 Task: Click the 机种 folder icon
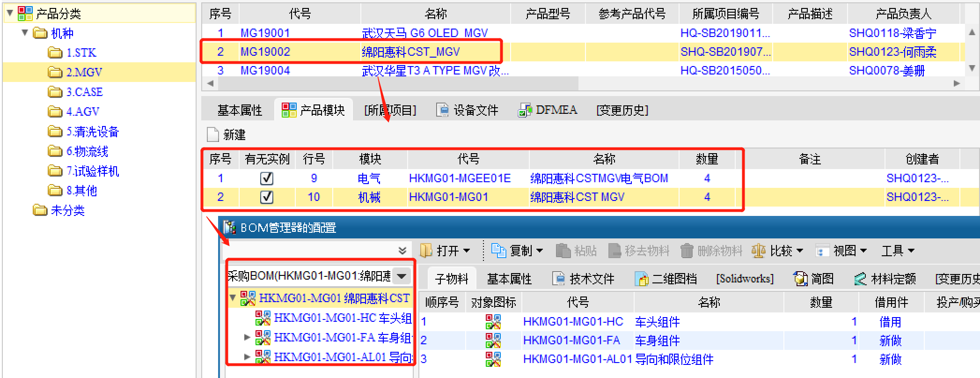pos(40,33)
